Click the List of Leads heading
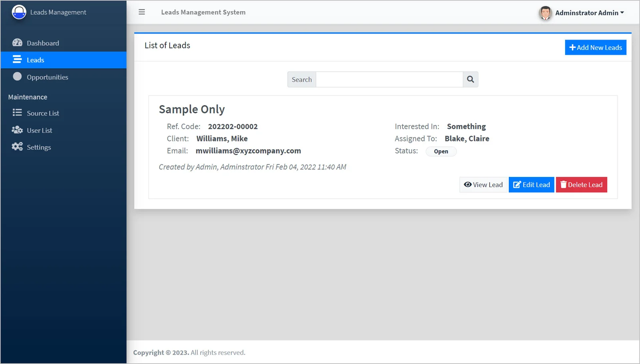The height and width of the screenshot is (364, 640). click(x=167, y=46)
